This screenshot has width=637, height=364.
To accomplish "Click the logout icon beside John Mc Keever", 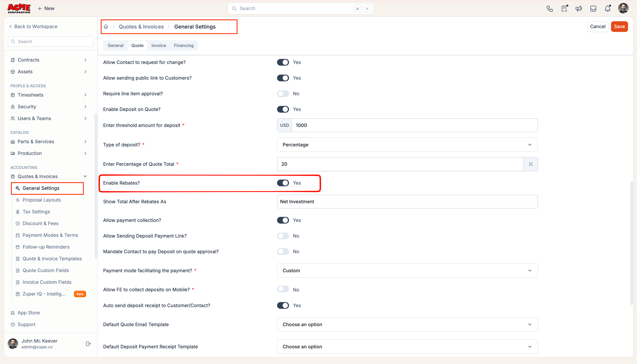I will (x=88, y=344).
